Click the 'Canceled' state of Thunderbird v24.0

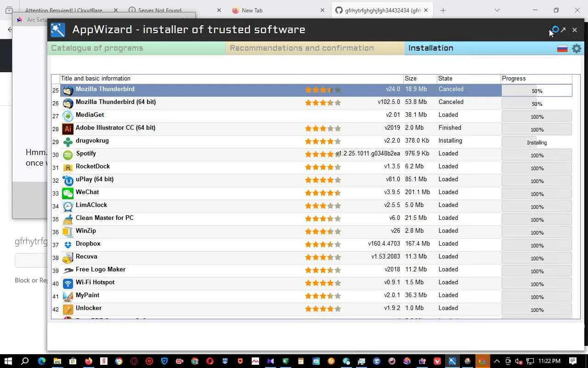pos(451,89)
